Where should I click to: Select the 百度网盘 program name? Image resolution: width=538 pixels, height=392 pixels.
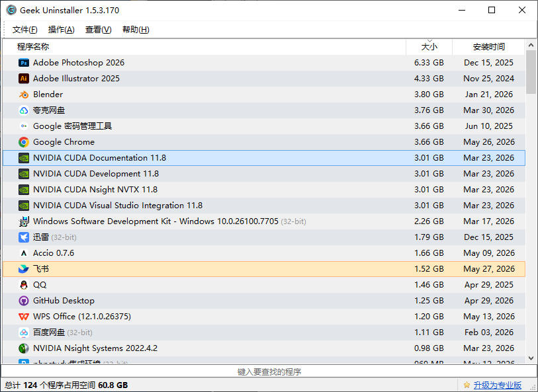pos(49,333)
